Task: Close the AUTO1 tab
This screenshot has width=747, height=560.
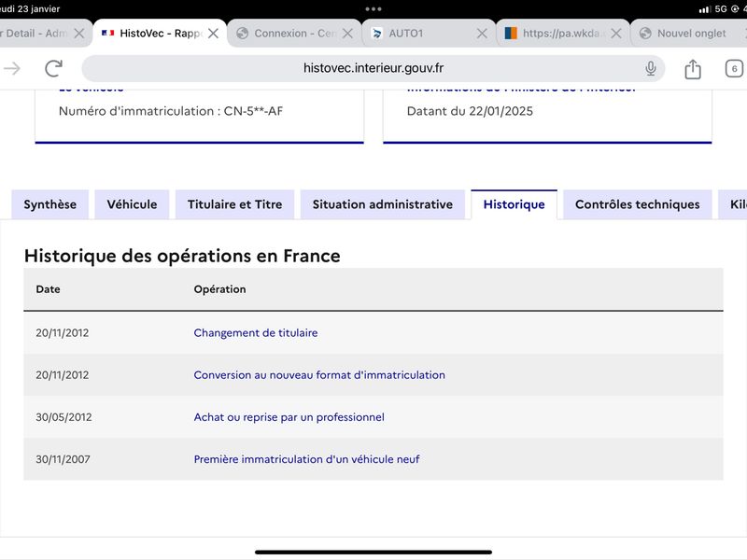Action: coord(482,34)
